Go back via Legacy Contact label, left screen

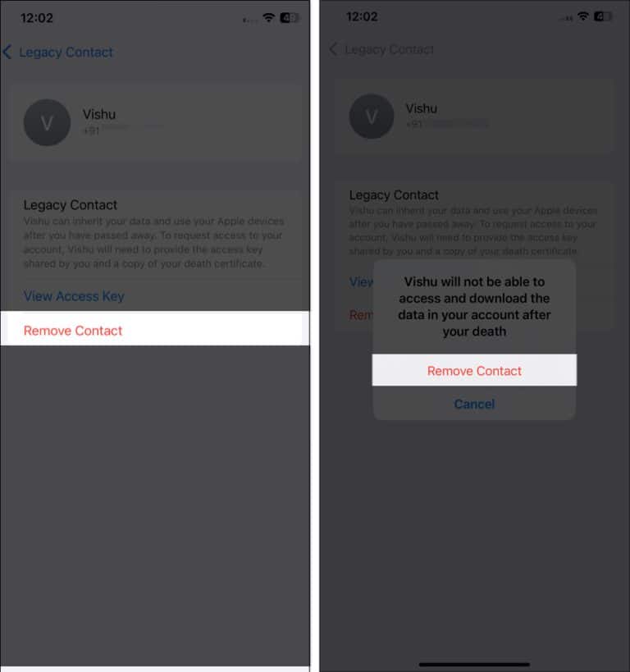[66, 53]
